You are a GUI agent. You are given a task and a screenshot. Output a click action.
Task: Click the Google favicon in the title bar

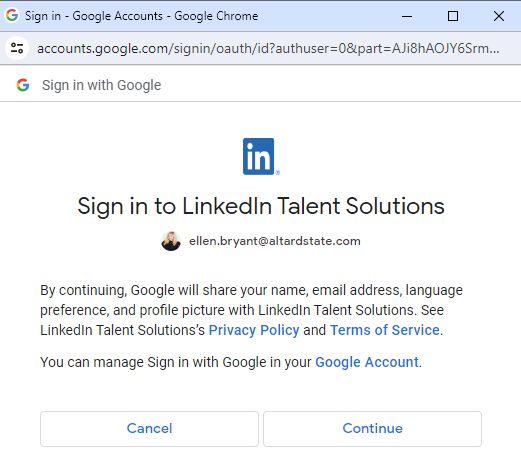[x=12, y=15]
